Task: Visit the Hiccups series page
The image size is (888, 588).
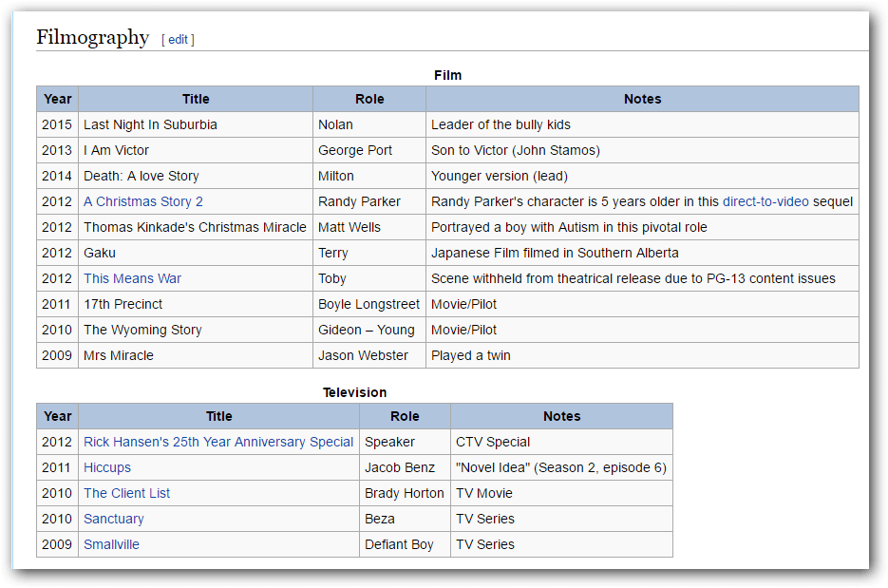Action: pos(107,467)
